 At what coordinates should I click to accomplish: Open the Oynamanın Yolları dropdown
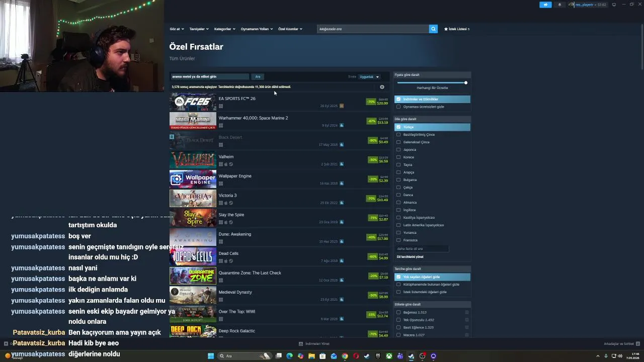(257, 29)
